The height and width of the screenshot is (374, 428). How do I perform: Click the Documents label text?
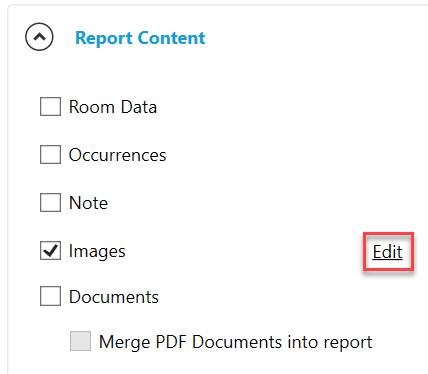tap(114, 297)
